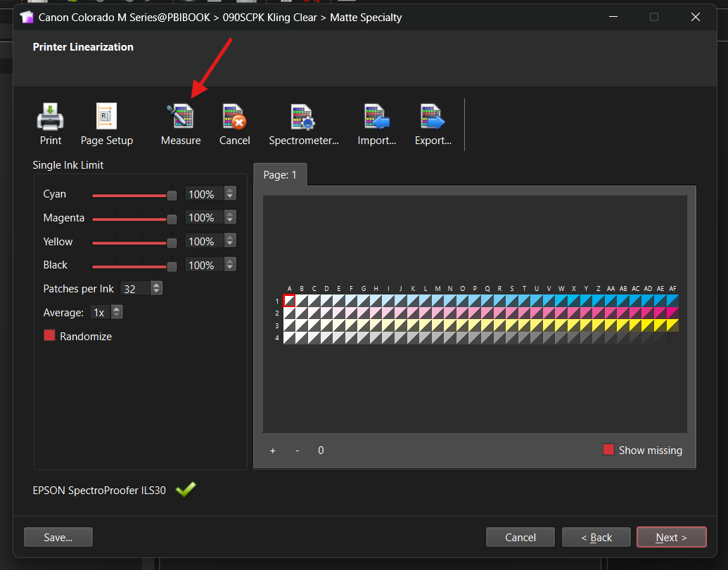Click the Import measurements icon
The image size is (728, 570).
376,117
